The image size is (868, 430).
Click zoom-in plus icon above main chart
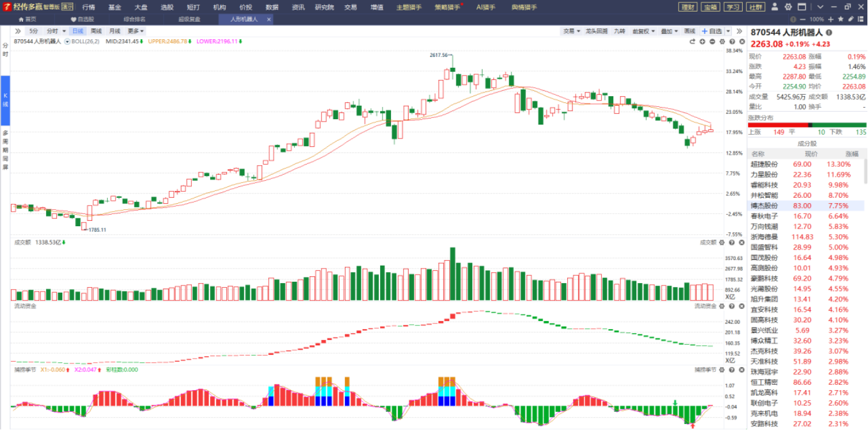703,42
